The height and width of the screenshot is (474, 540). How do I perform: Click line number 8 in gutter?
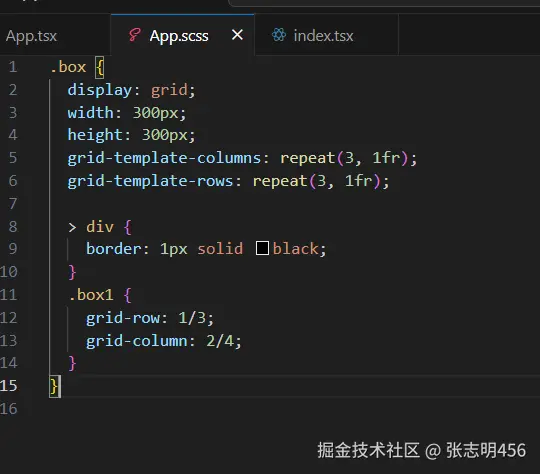point(13,227)
